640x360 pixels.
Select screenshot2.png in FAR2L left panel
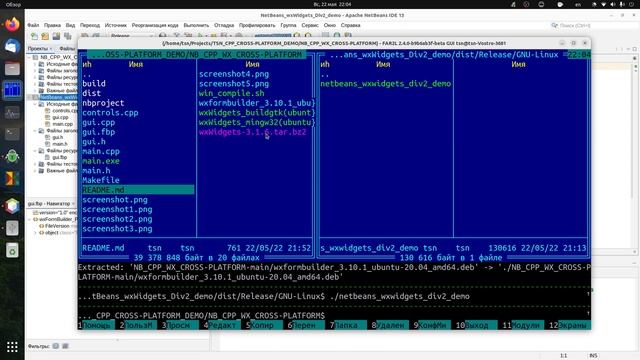[x=117, y=219]
